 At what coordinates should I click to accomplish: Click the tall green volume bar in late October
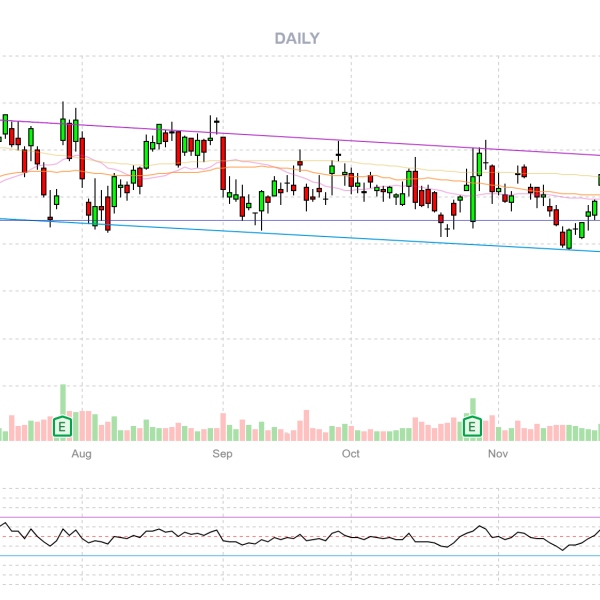coord(473,406)
